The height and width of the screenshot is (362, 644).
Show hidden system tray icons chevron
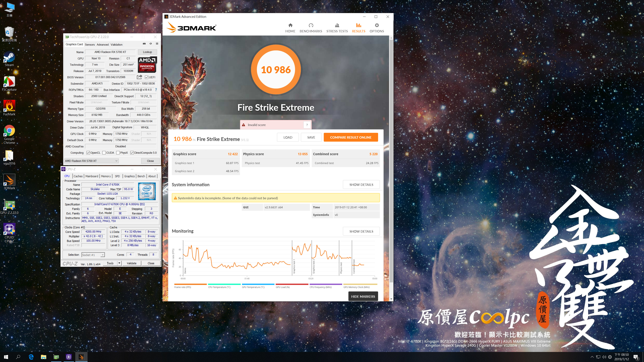click(x=592, y=357)
